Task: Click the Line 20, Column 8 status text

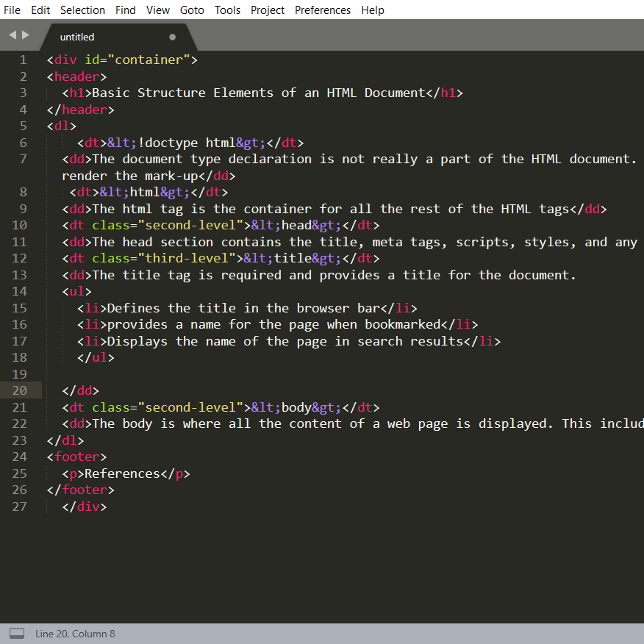Action: click(75, 634)
